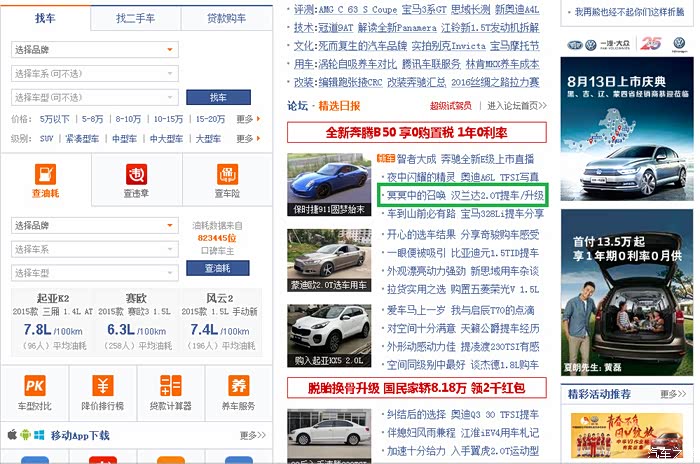This screenshot has height=464, width=700.
Task: Click the 养车服务 icon
Action: point(238,386)
